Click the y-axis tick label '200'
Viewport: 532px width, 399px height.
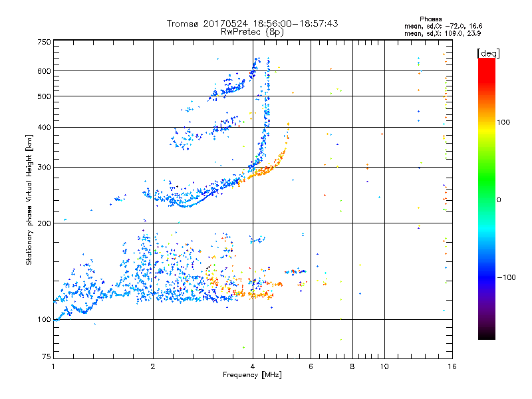(44, 223)
